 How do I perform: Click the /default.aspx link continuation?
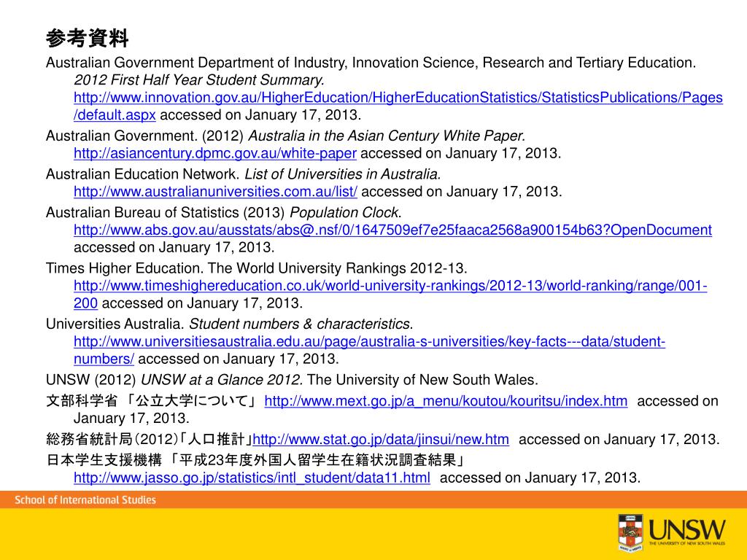pyautogui.click(x=115, y=115)
